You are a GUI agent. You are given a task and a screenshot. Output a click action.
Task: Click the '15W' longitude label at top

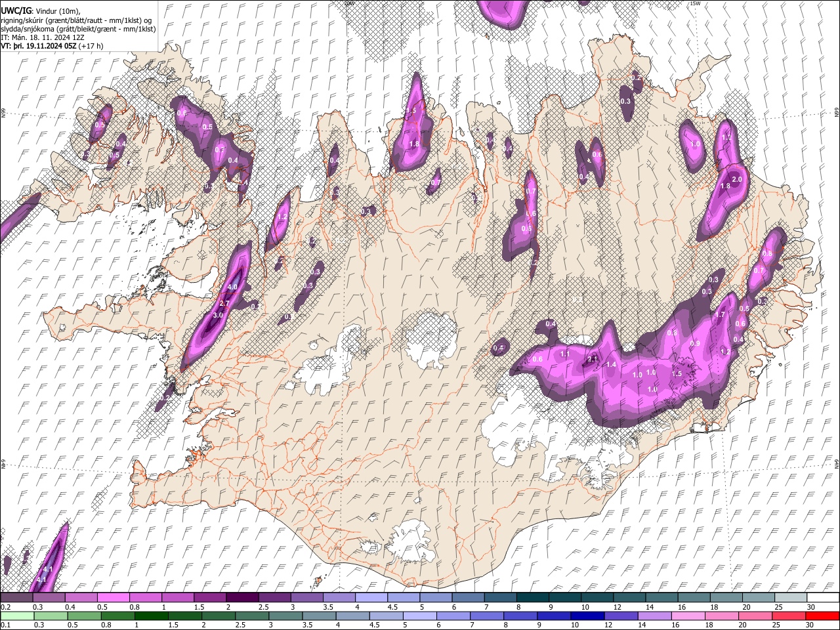pyautogui.click(x=694, y=3)
